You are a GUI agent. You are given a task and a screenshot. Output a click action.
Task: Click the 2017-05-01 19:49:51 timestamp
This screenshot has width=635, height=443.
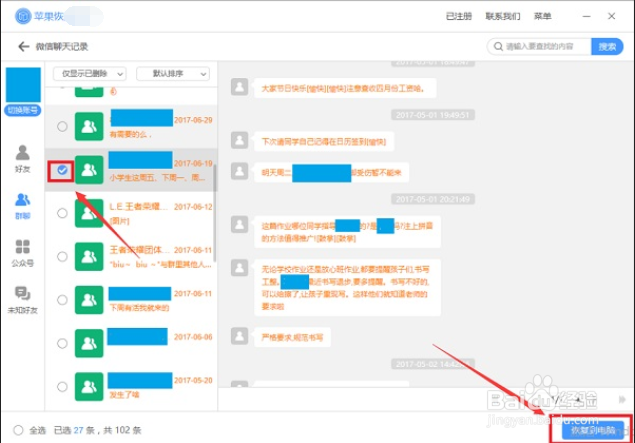pyautogui.click(x=433, y=115)
